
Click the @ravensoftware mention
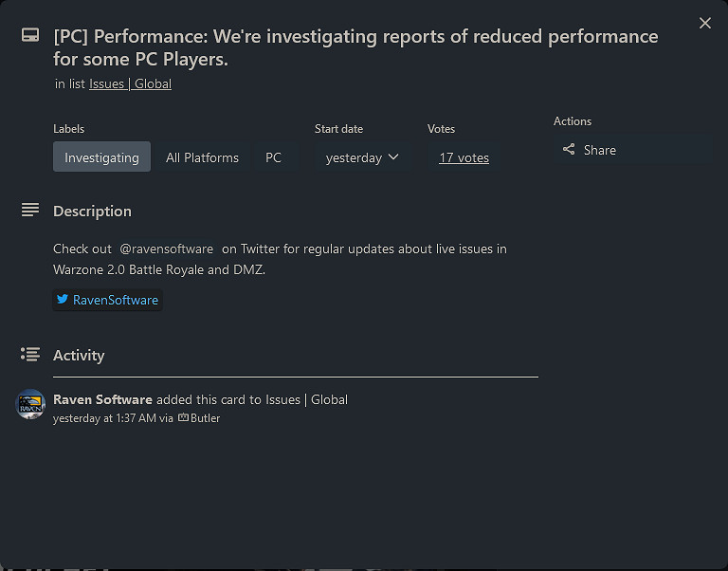click(x=166, y=249)
